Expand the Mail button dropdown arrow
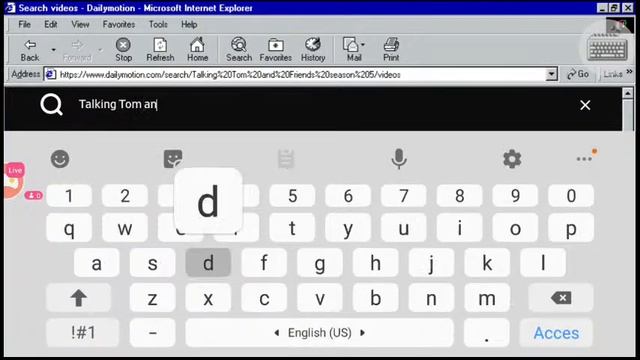This screenshot has width=640, height=360. (363, 44)
